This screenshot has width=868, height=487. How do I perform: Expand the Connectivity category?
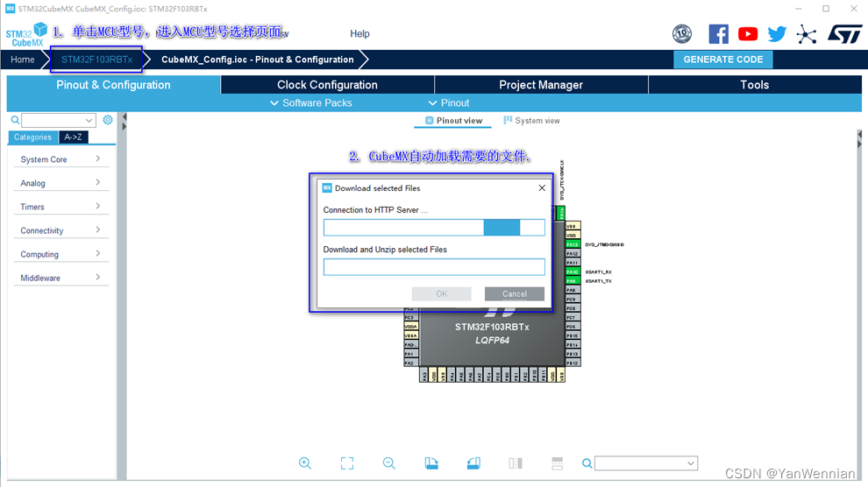click(x=60, y=230)
